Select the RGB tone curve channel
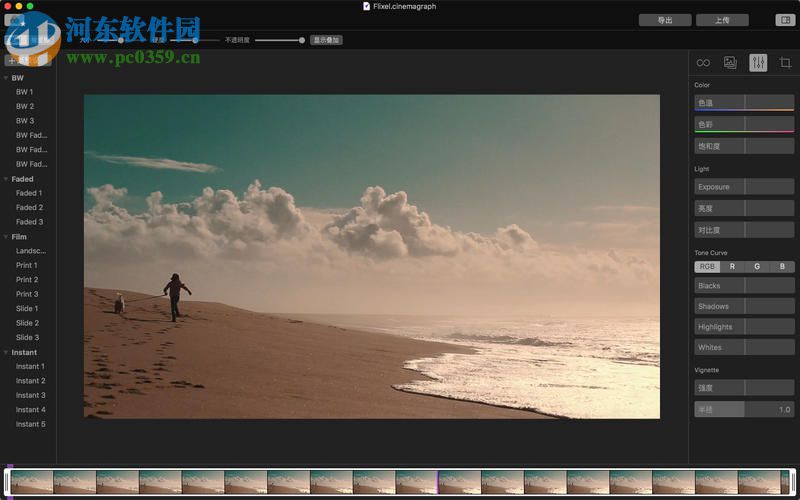800x500 pixels. tap(707, 267)
